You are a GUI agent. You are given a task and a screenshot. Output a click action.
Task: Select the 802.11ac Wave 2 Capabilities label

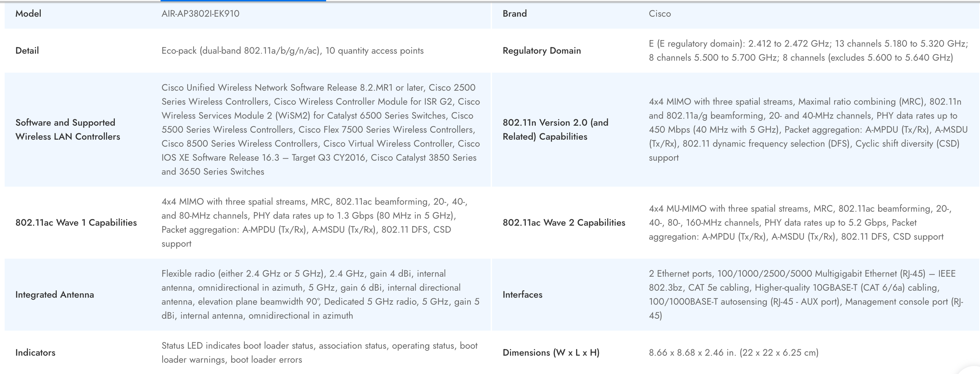pos(564,222)
